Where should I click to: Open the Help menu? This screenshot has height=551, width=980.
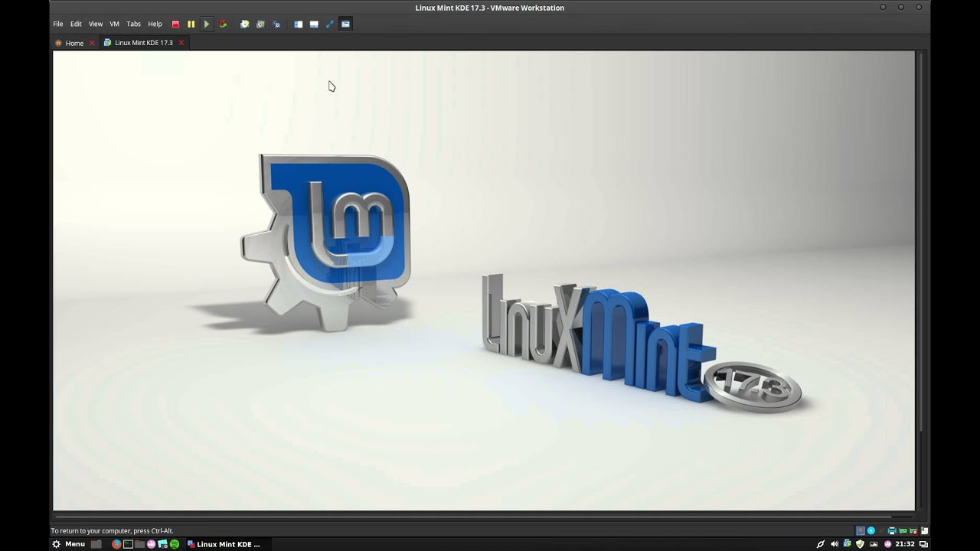point(155,24)
